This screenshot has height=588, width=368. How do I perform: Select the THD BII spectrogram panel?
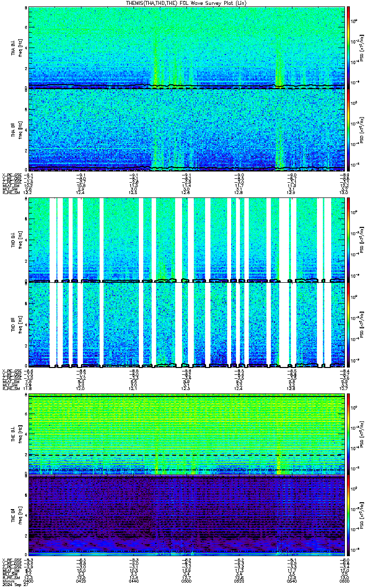pyautogui.click(x=187, y=324)
